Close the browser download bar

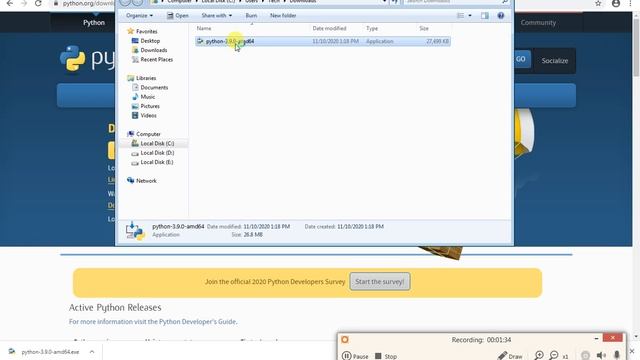tap(632, 351)
